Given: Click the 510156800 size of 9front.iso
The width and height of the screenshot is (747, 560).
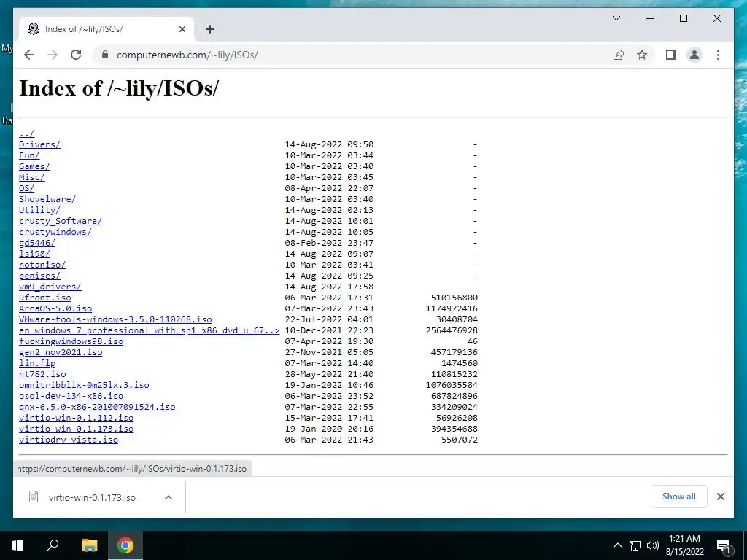Looking at the screenshot, I should pos(454,297).
